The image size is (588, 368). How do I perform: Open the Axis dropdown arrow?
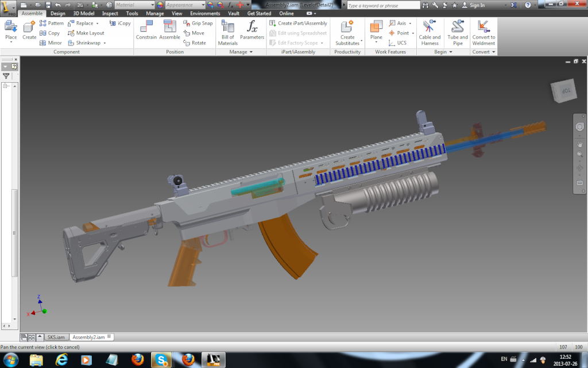click(410, 23)
